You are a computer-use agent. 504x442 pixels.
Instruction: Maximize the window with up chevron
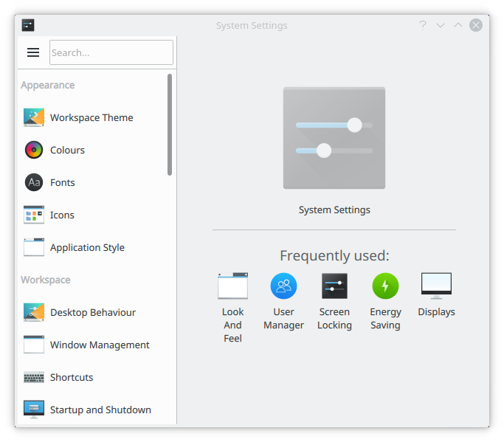(x=458, y=25)
